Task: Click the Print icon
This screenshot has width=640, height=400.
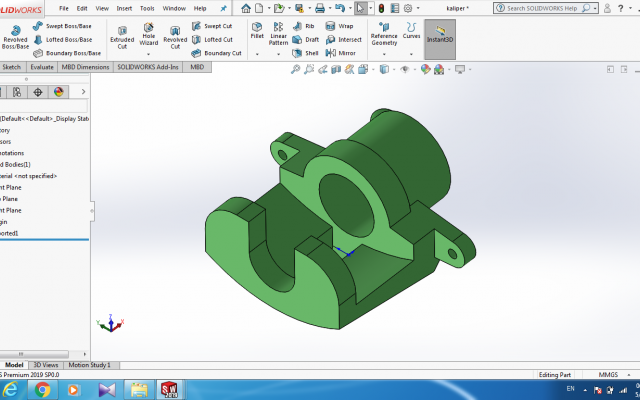Action: (320, 8)
